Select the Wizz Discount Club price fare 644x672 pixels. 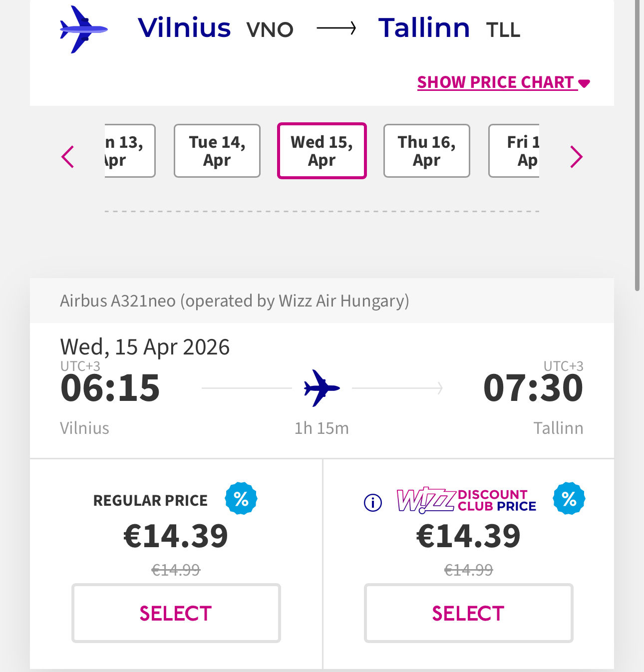pyautogui.click(x=468, y=613)
